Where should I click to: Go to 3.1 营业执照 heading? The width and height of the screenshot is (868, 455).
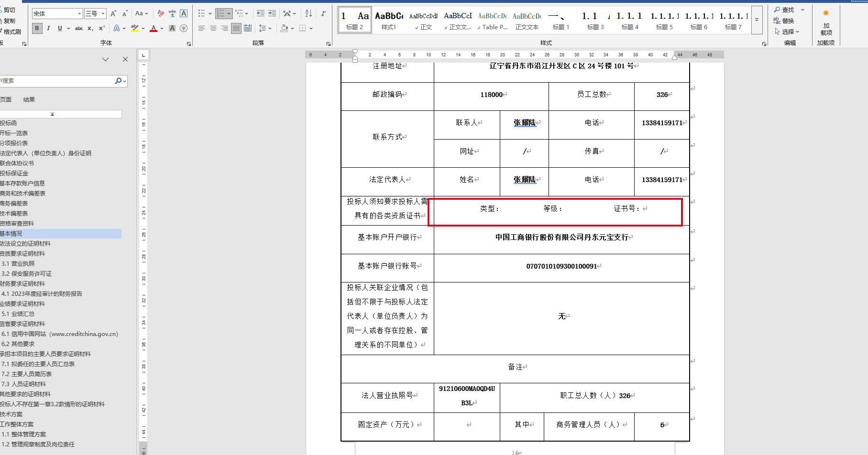click(18, 264)
